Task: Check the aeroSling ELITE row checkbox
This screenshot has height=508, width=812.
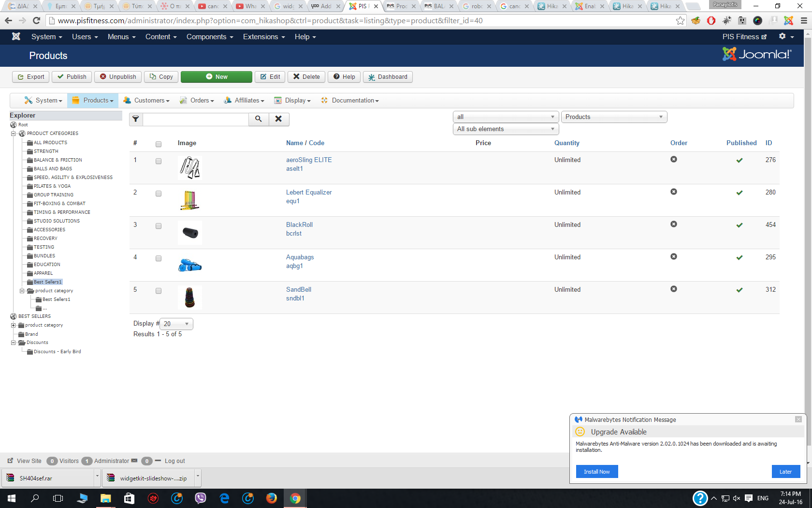Action: click(x=159, y=161)
